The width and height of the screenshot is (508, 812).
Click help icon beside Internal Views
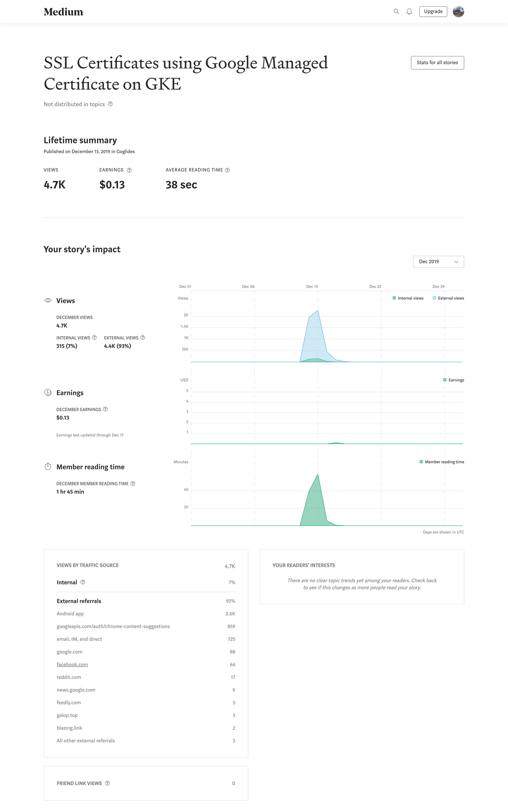[94, 337]
